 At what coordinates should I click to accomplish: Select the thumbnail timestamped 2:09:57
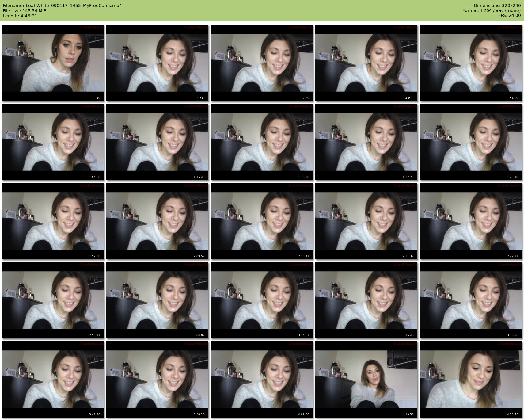point(157,221)
